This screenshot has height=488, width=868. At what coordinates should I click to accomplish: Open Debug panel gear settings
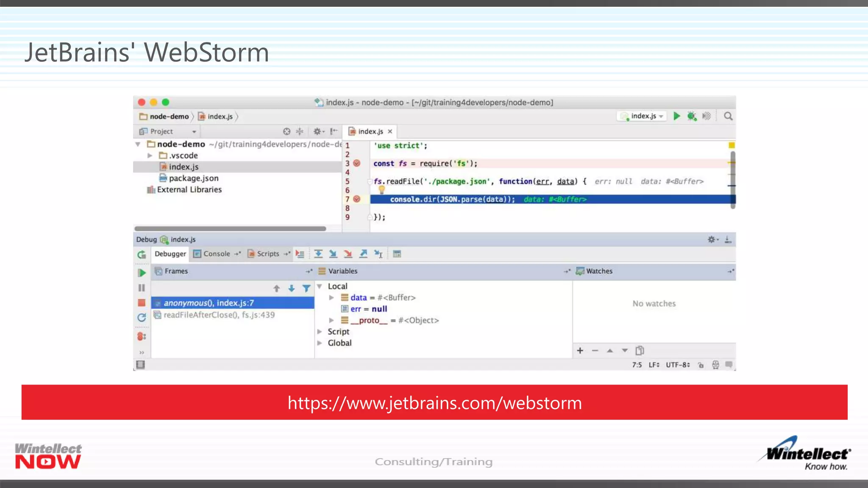pos(713,239)
